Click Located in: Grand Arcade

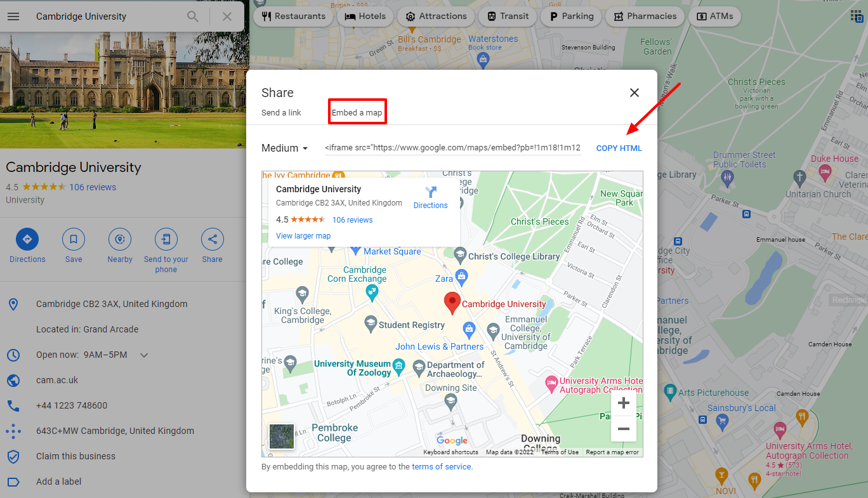point(87,329)
